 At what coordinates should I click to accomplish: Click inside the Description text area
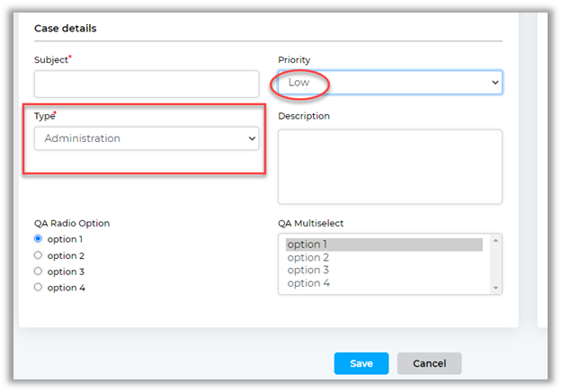(x=389, y=166)
